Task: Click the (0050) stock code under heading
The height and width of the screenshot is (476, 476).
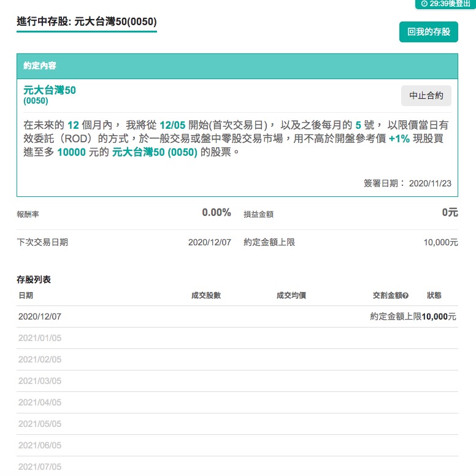Action: [36, 101]
